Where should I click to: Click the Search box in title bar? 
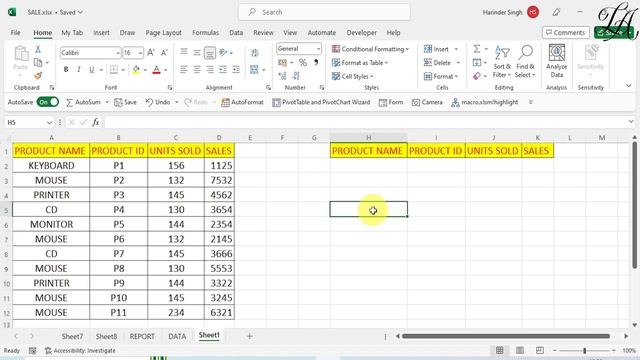tap(324, 12)
